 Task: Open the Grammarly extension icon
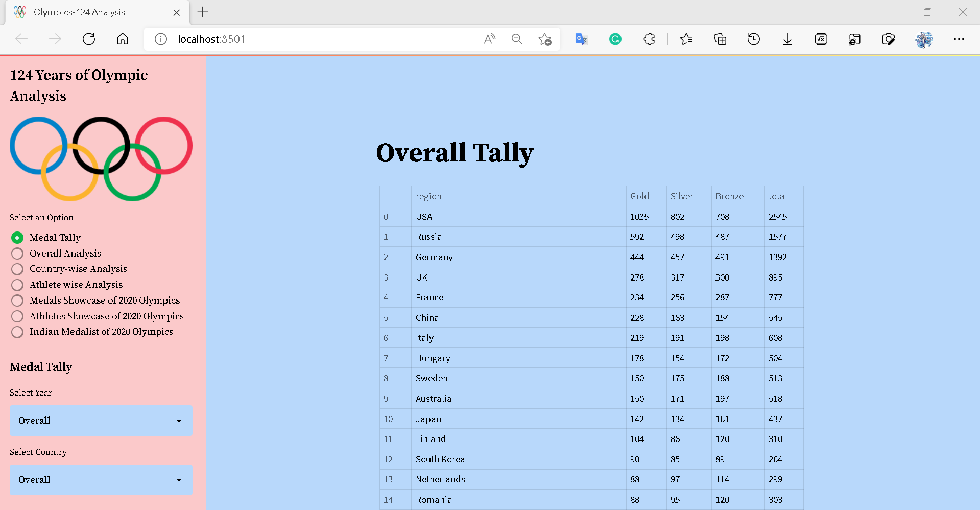coord(615,39)
